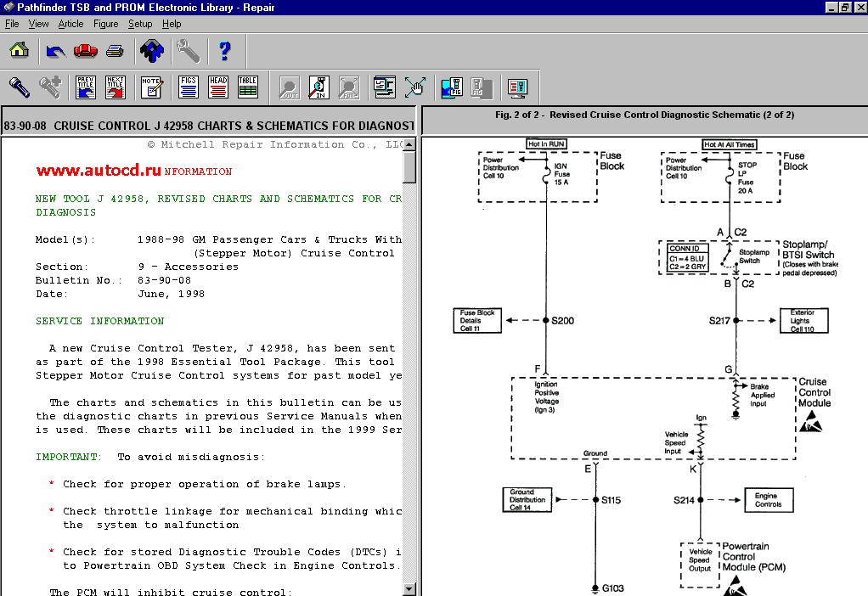Select the red car vehicle icon
This screenshot has height=596, width=868.
(x=85, y=51)
